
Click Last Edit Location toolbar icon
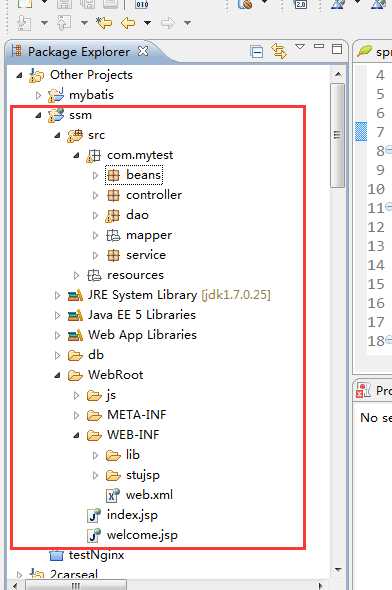(104, 23)
